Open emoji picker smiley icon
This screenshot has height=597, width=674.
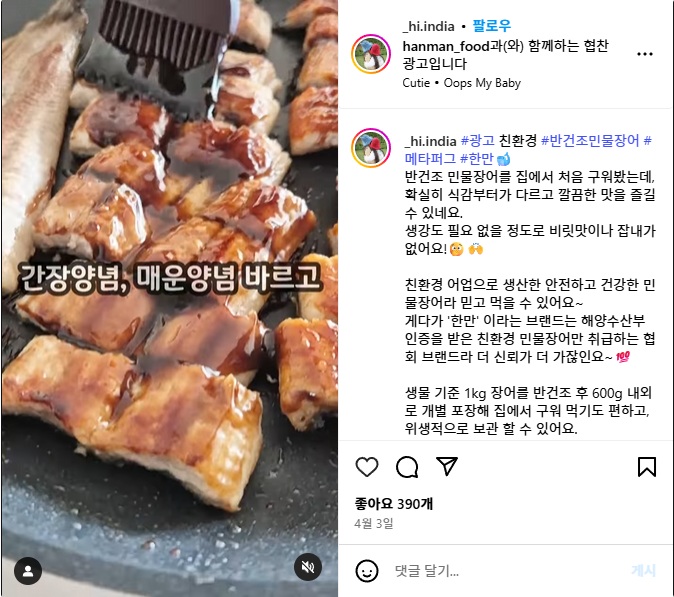367,571
